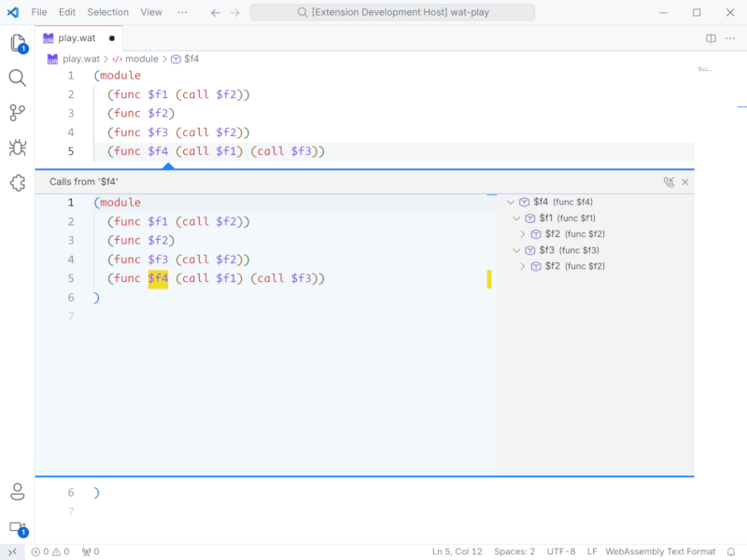Open the Accounts icon in activity bar
747x560 pixels.
(17, 492)
